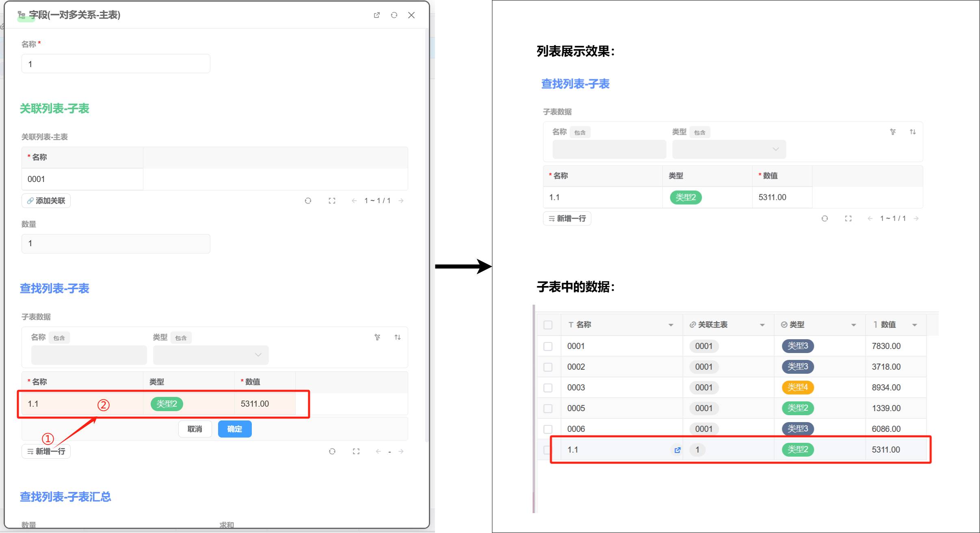Click the 添加关联 button
This screenshot has height=533, width=980.
[46, 201]
